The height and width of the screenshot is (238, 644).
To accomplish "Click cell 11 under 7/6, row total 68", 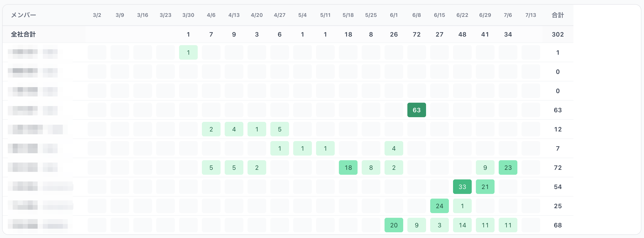I will [508, 225].
